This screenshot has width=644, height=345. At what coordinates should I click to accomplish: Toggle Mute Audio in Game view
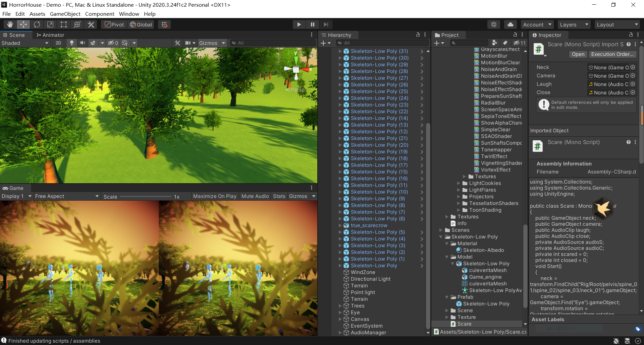coord(255,196)
